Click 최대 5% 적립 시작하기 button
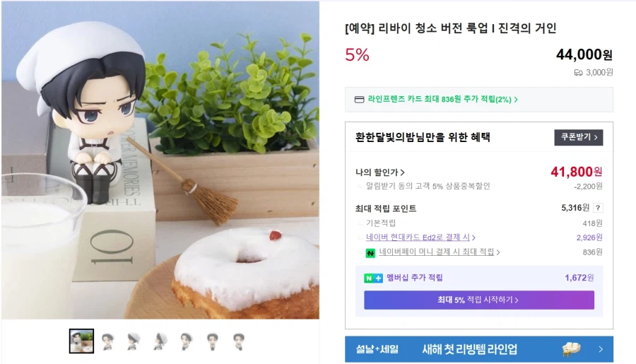The image size is (636, 364). pos(478,300)
